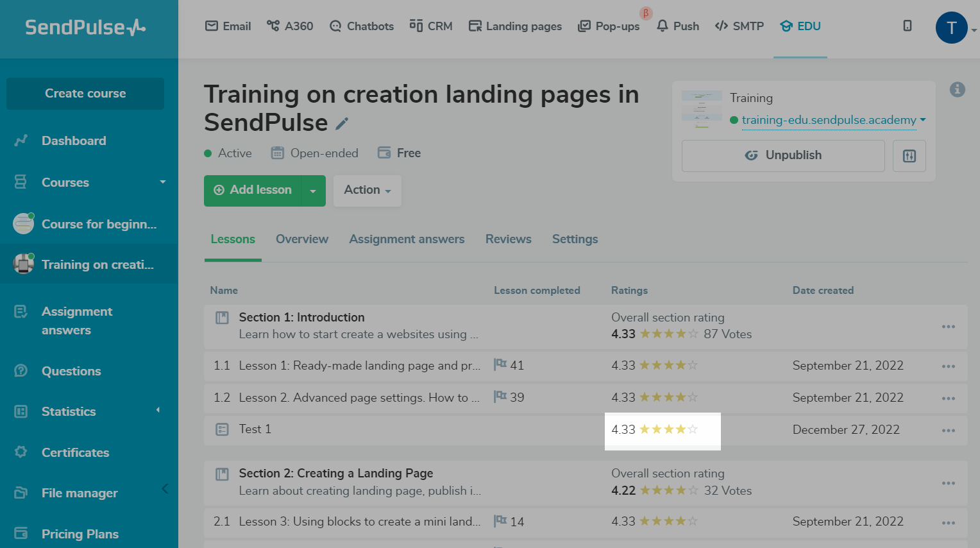The height and width of the screenshot is (548, 980).
Task: Open the Action dropdown menu
Action: 367,191
